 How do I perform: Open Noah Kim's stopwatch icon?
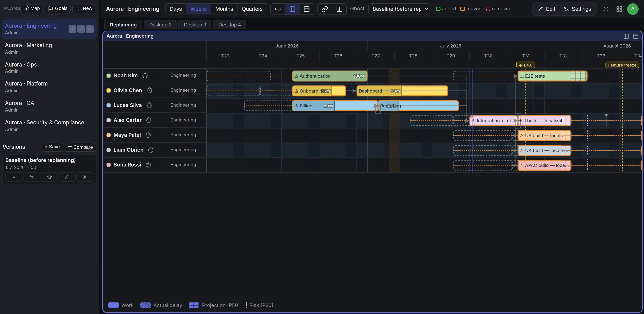tap(145, 75)
